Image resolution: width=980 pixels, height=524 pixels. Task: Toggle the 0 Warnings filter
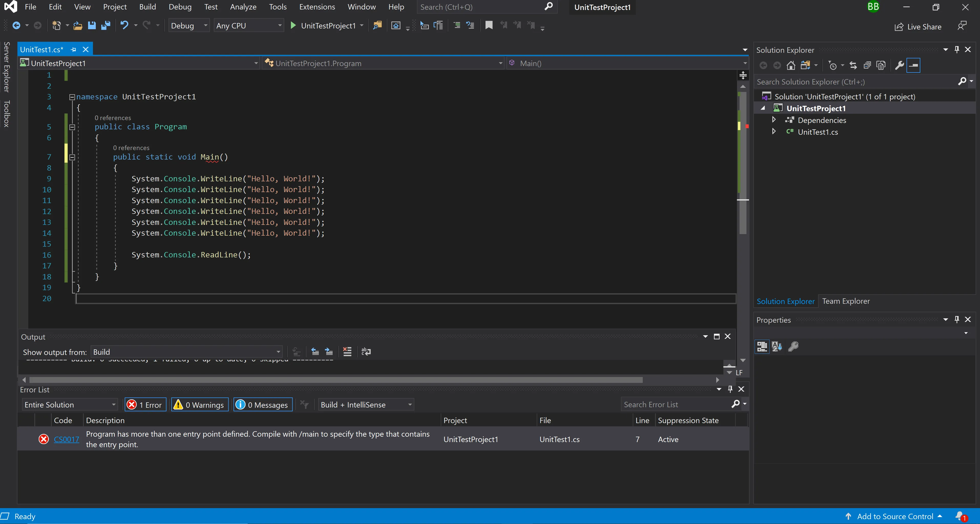click(x=199, y=404)
